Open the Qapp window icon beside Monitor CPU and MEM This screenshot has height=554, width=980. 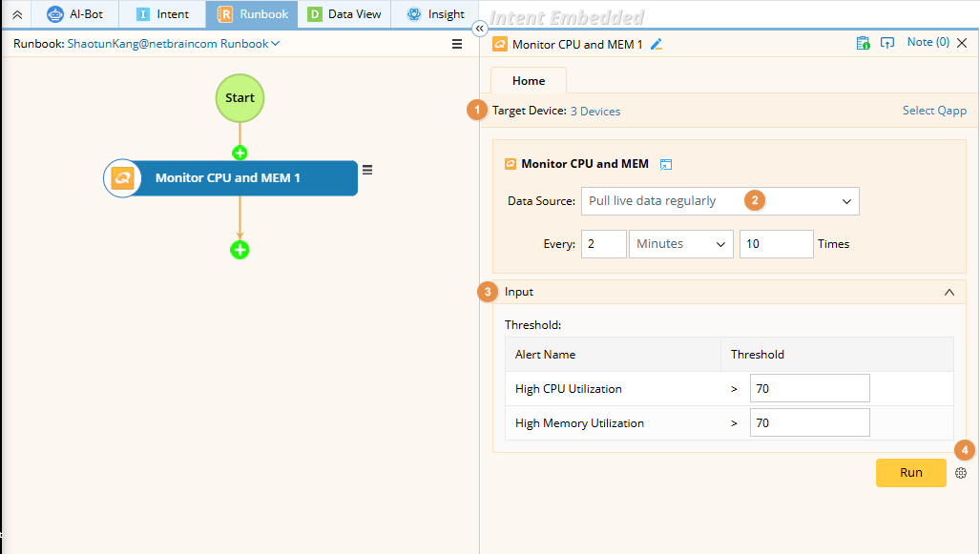click(666, 164)
